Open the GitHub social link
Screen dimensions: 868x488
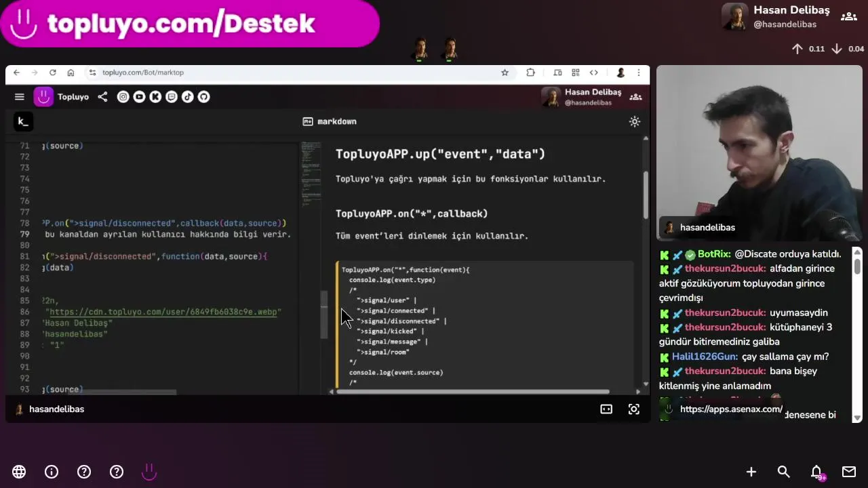tap(203, 97)
